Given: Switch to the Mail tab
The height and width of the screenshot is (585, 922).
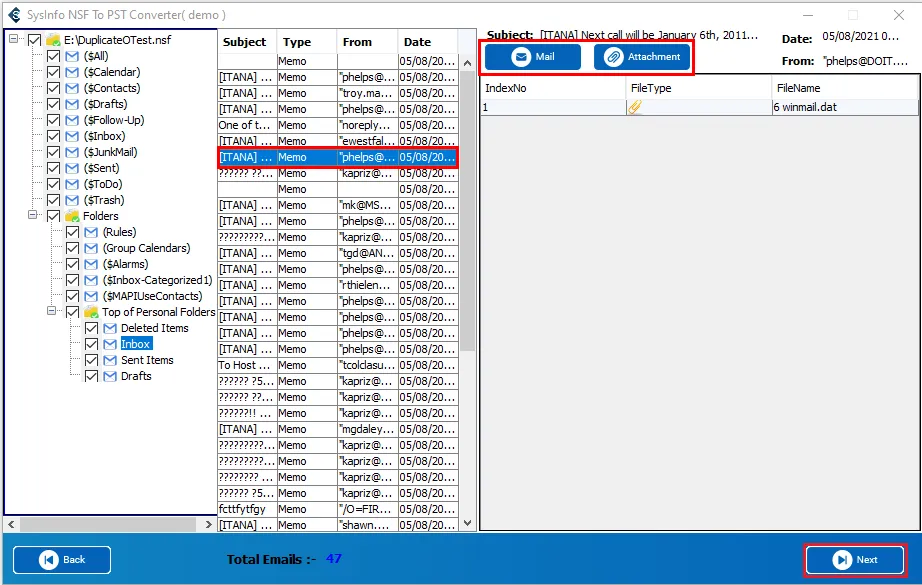Looking at the screenshot, I should coord(532,57).
